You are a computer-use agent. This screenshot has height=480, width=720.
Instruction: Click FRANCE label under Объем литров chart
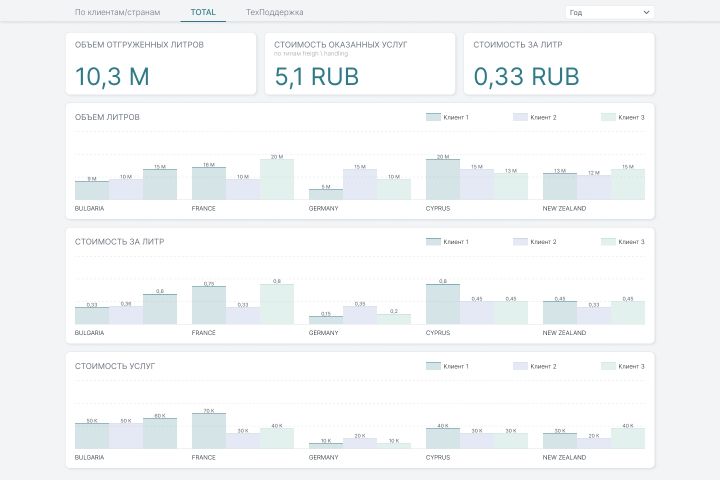click(203, 209)
